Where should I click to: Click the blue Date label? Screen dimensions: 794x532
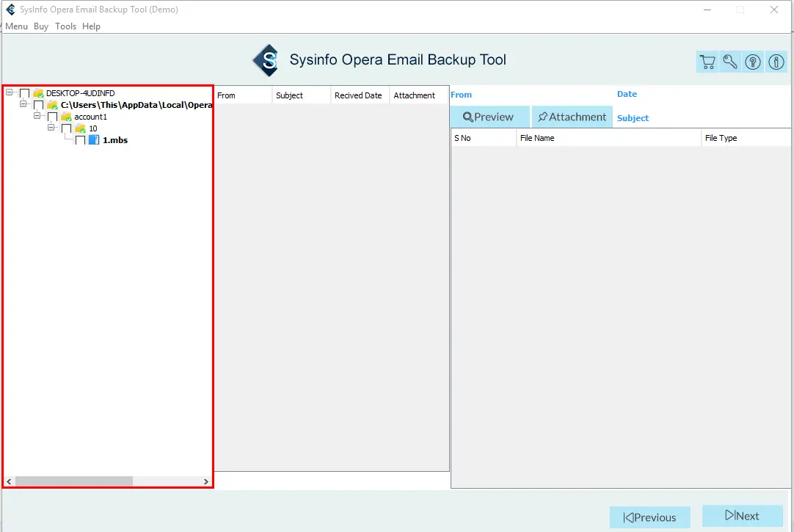(627, 94)
